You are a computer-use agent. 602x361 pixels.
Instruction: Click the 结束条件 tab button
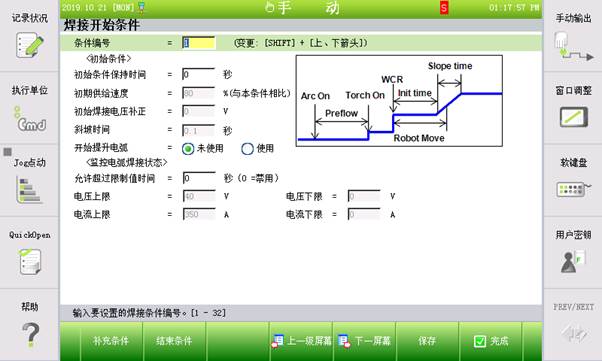coord(174,341)
